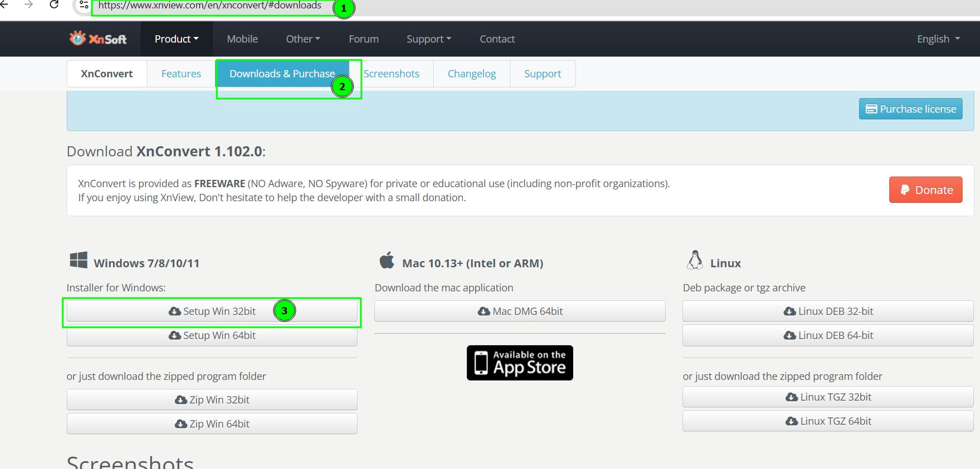This screenshot has width=980, height=469.
Task: Open the Support dropdown in navbar
Action: (429, 39)
